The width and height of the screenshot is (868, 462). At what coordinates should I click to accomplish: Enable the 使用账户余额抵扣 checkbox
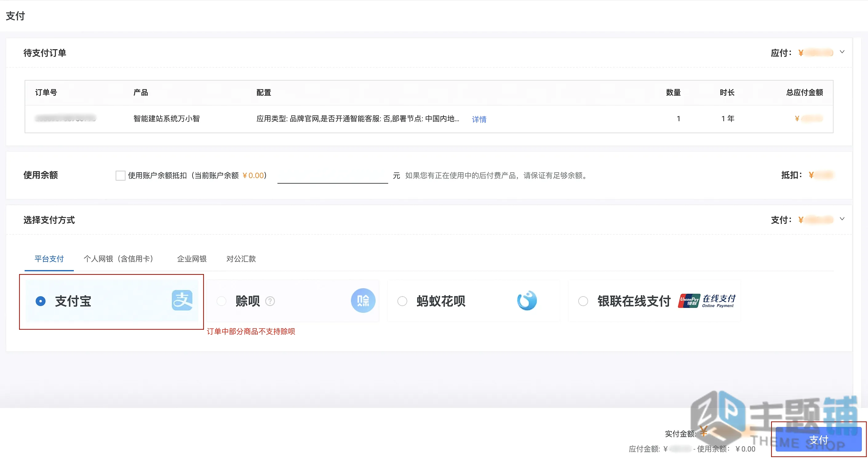(120, 175)
